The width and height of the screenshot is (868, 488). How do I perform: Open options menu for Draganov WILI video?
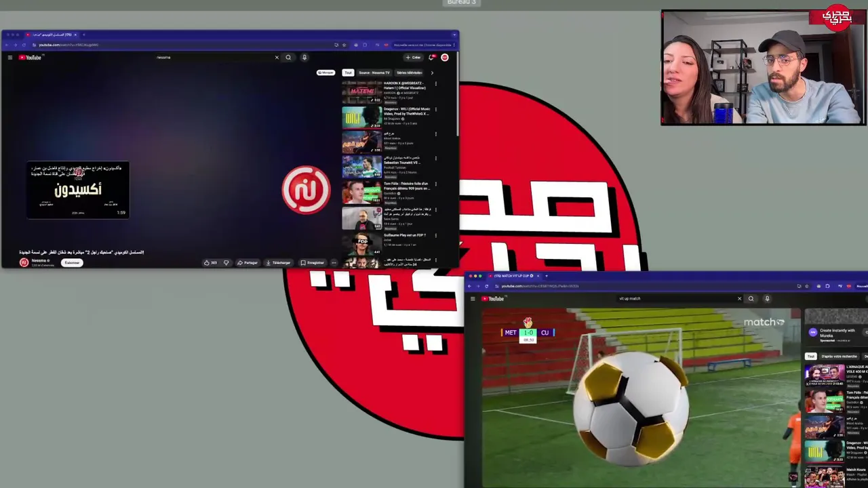pos(435,109)
